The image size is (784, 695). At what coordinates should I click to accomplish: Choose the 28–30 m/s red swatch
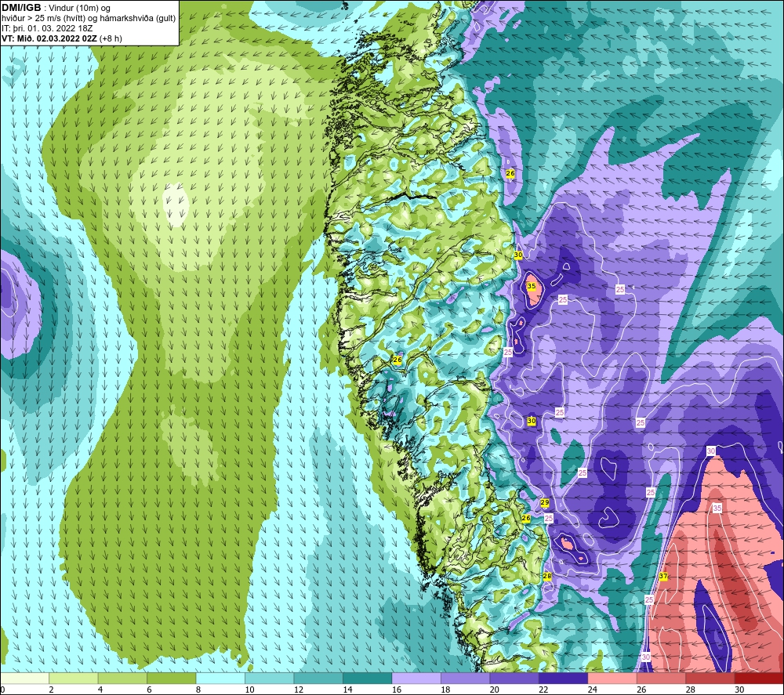(x=710, y=678)
